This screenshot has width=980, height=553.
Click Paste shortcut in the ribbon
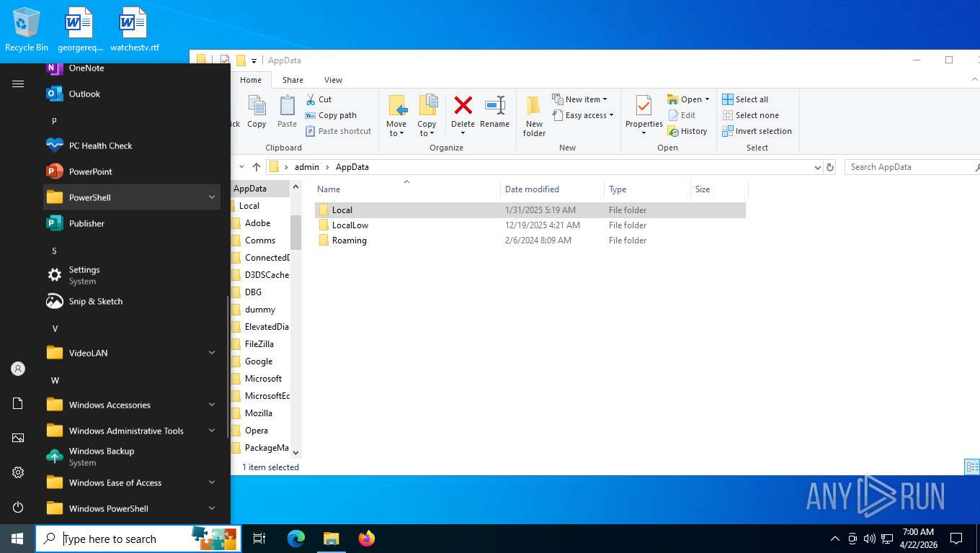pos(338,131)
